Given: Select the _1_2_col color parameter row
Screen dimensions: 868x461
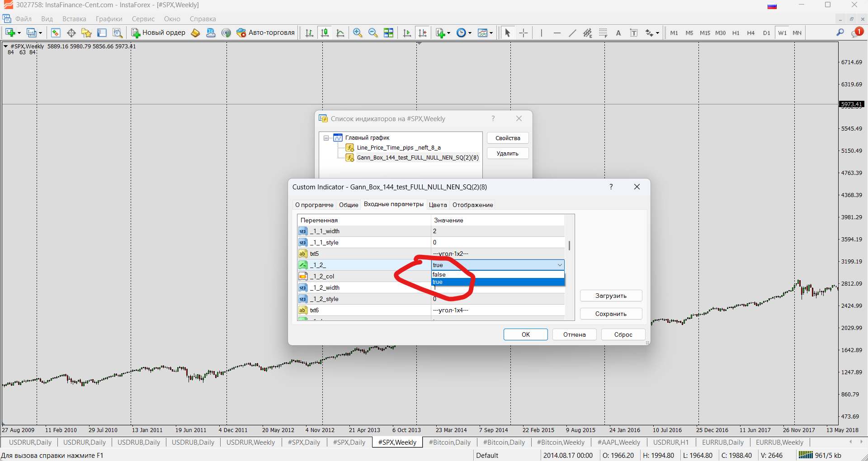Looking at the screenshot, I should (x=431, y=276).
